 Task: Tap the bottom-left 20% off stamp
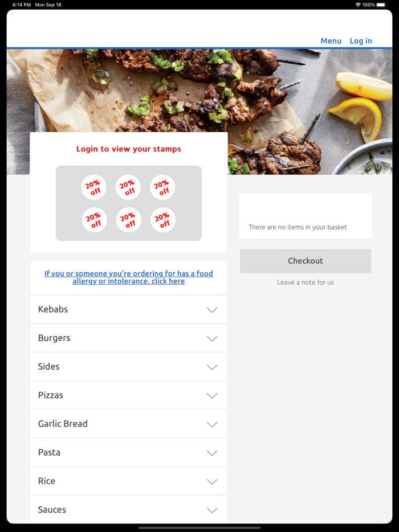tap(94, 220)
